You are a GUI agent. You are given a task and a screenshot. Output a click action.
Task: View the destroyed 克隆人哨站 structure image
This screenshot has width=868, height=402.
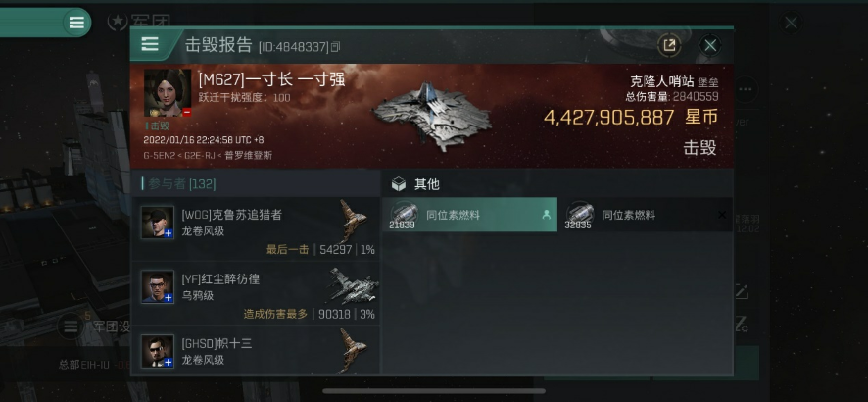(x=432, y=117)
